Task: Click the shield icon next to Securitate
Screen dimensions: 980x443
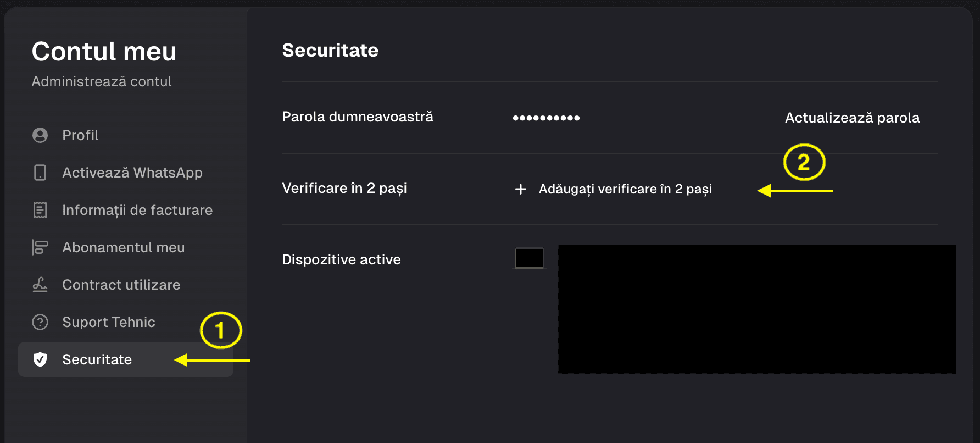Action: [40, 359]
